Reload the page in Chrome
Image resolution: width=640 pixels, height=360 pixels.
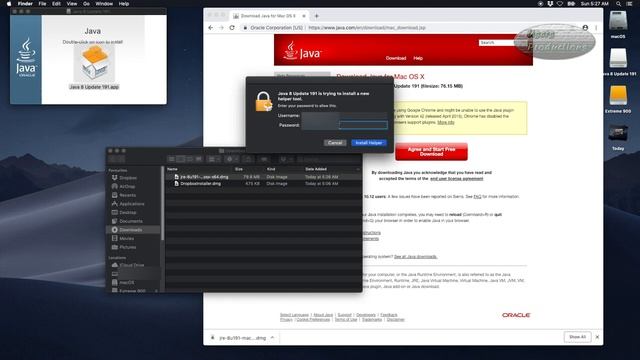(x=232, y=28)
